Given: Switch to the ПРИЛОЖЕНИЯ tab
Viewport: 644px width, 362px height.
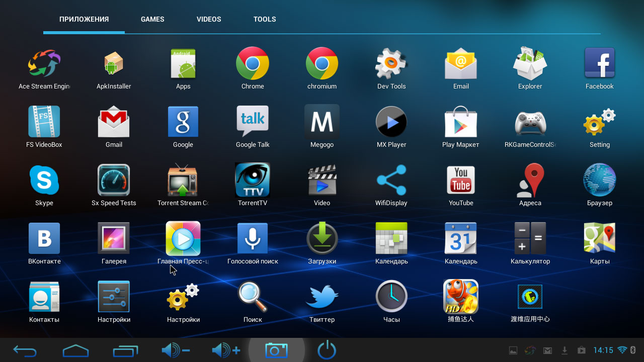Looking at the screenshot, I should pyautogui.click(x=84, y=19).
